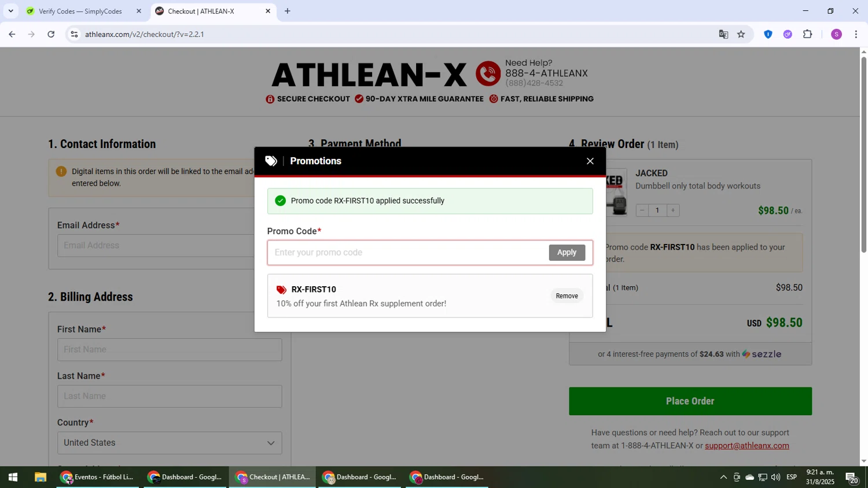Image resolution: width=868 pixels, height=488 pixels.
Task: Click the secure checkout lock icon
Action: [270, 99]
